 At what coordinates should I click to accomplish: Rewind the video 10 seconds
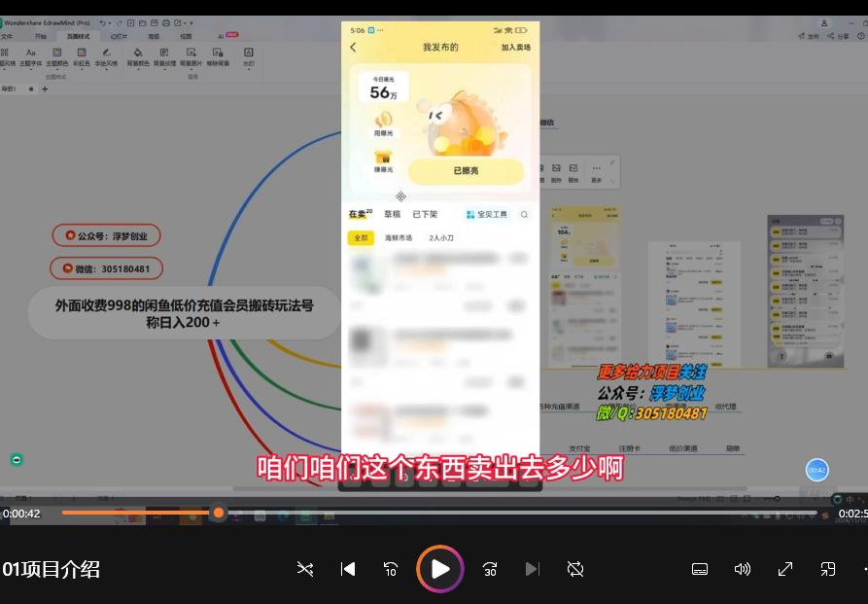click(x=391, y=569)
